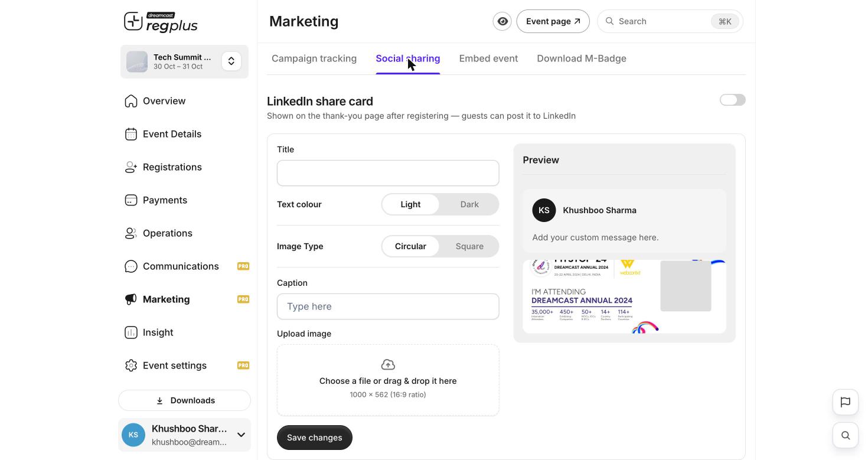Image resolution: width=868 pixels, height=460 pixels.
Task: Click the cloud upload icon
Action: click(388, 364)
